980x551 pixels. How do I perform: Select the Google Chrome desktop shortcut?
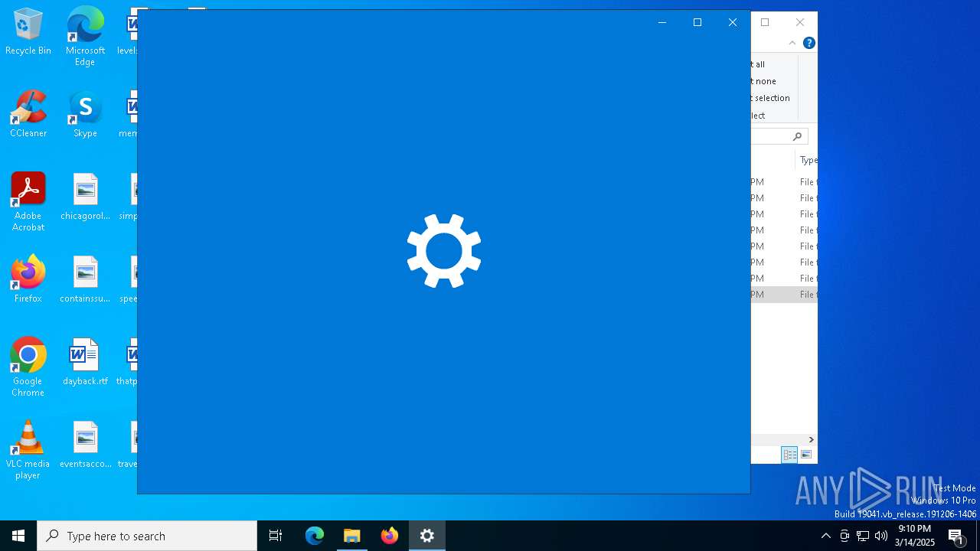(28, 367)
